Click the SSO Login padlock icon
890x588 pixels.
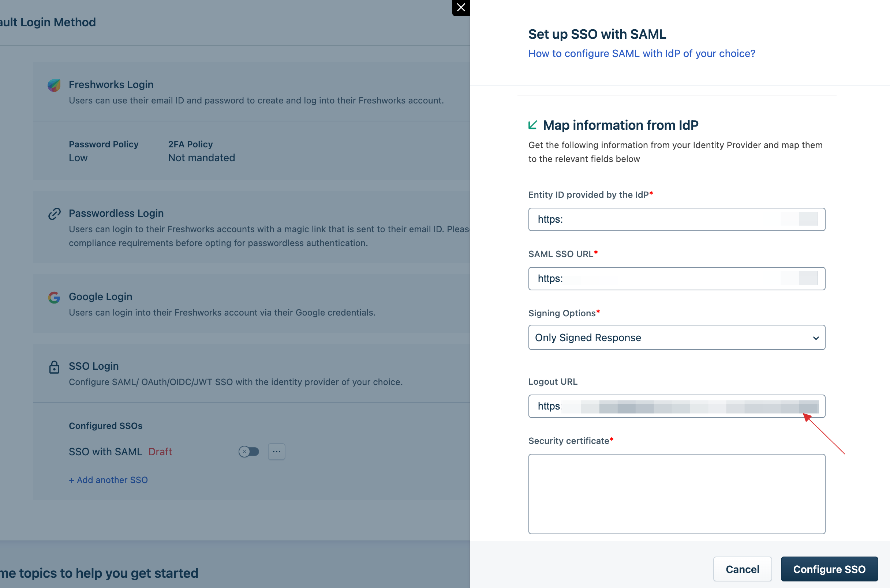tap(54, 366)
